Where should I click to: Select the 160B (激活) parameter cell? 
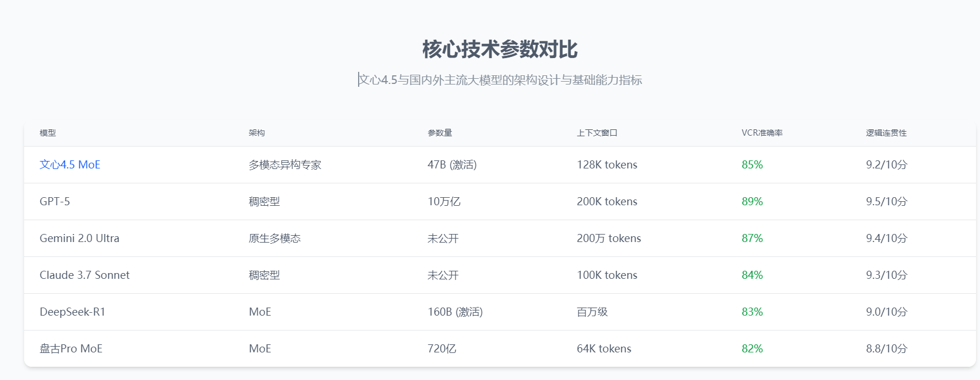[455, 312]
